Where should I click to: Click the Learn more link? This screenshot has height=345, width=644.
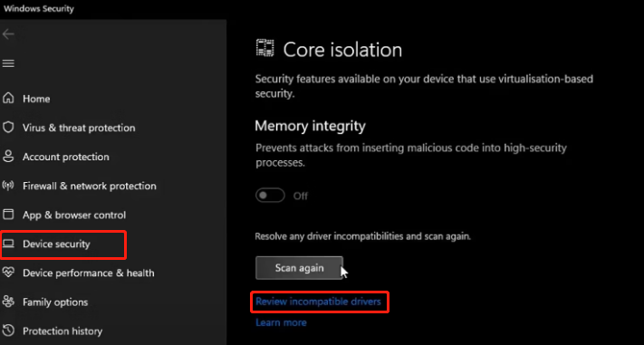(x=281, y=323)
